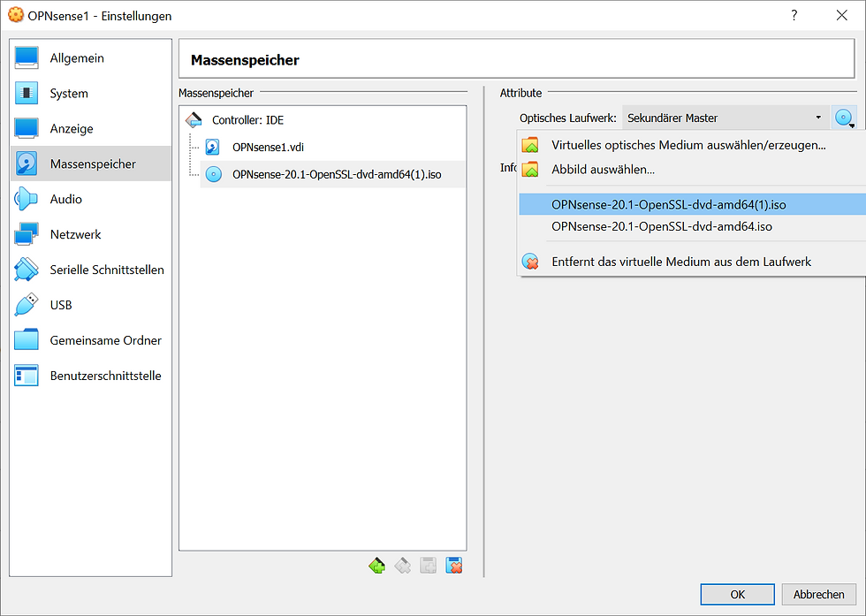This screenshot has height=616, width=866.
Task: Click the Abbrechen button
Action: pos(818,595)
